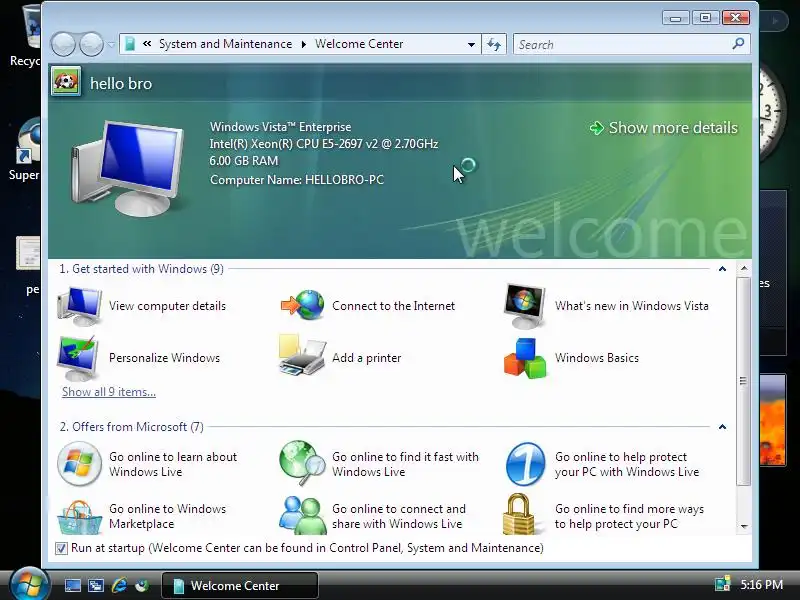Click the search magnifier icon
Image resolution: width=800 pixels, height=600 pixels.
(738, 44)
